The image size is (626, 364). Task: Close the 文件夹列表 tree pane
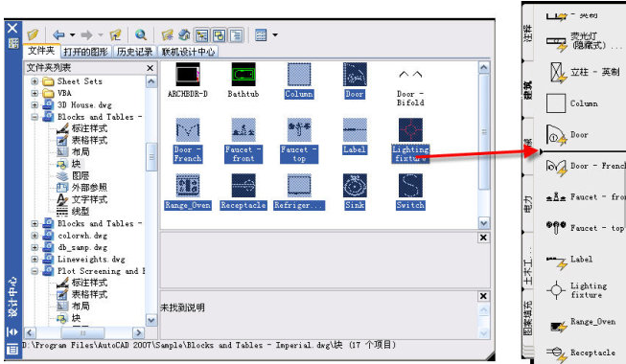point(151,68)
